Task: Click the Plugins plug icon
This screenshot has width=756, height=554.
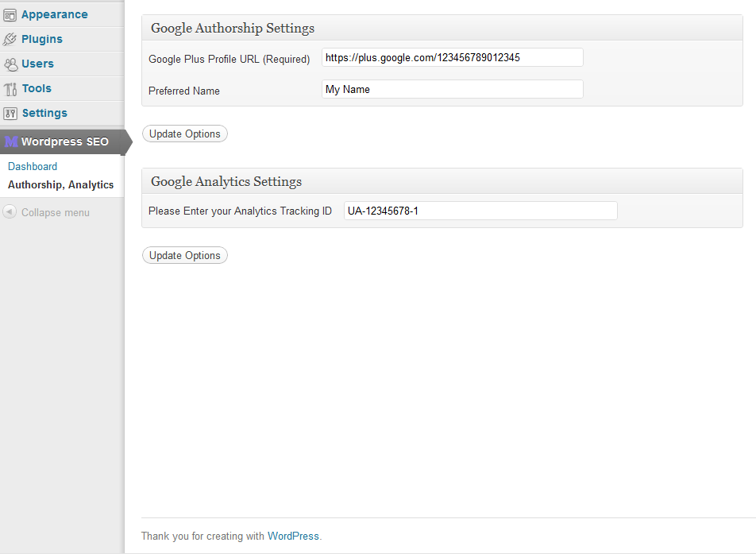Action: [10, 39]
